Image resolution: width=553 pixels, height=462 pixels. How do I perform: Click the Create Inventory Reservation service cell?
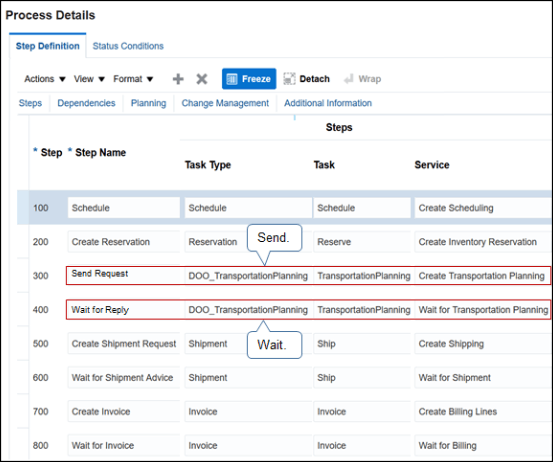pos(483,242)
